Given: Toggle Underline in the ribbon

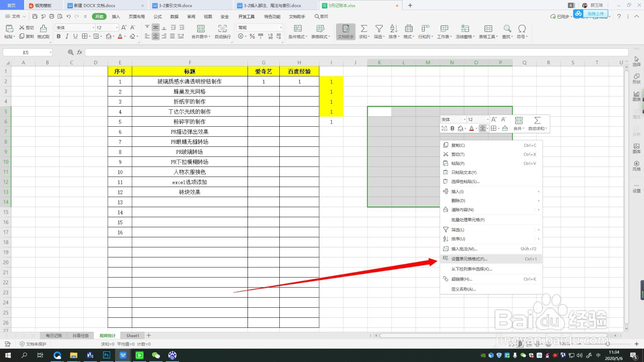Looking at the screenshot, I should pyautogui.click(x=75, y=36).
